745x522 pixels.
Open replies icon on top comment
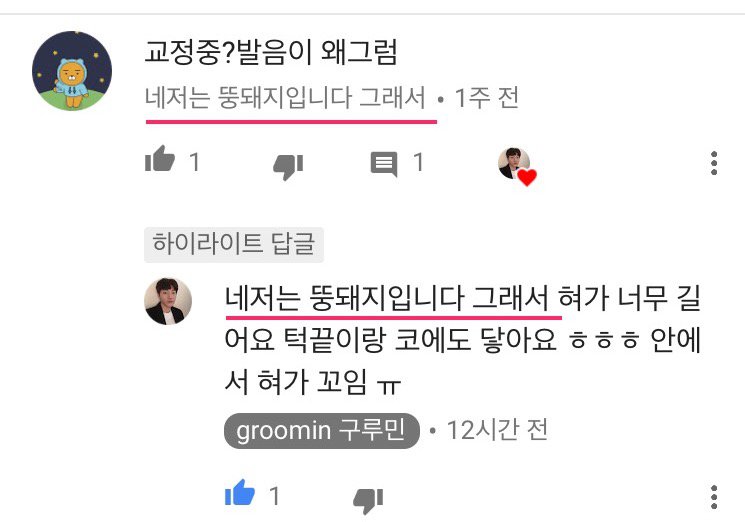point(384,164)
